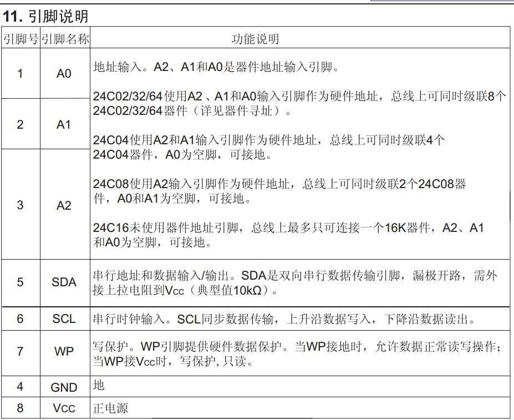The height and width of the screenshot is (420, 514).
Task: Click the text '接上拉电阻到Vcc（典型值10kΩ）'
Action: pyautogui.click(x=185, y=290)
